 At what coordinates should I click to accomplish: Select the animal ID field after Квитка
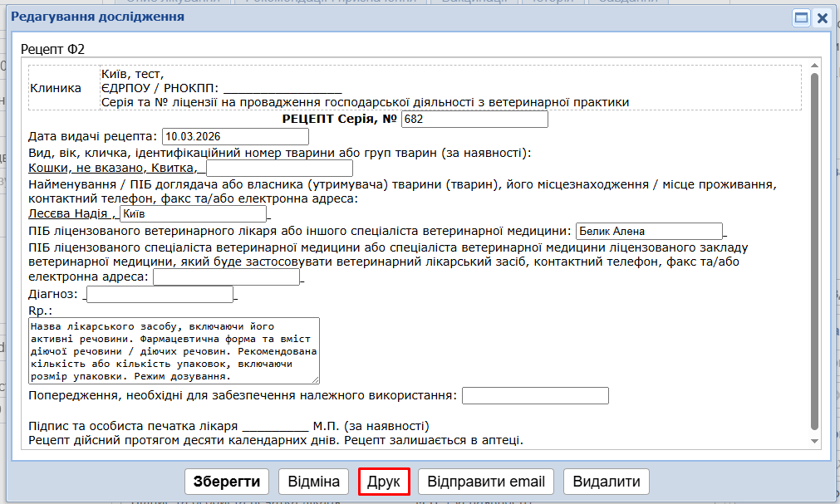coord(279,169)
